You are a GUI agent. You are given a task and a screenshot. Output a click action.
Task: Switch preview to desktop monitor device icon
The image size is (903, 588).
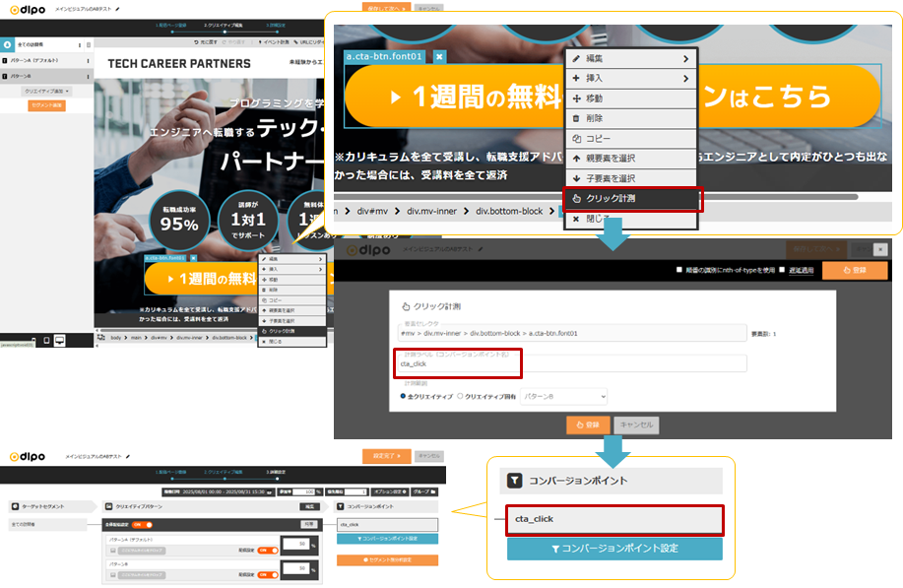tap(59, 341)
